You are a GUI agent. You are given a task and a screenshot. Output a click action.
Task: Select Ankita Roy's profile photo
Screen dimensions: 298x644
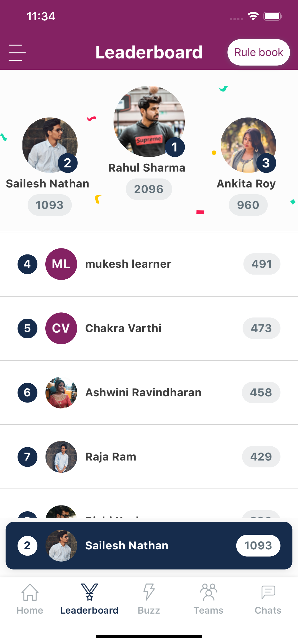248,145
